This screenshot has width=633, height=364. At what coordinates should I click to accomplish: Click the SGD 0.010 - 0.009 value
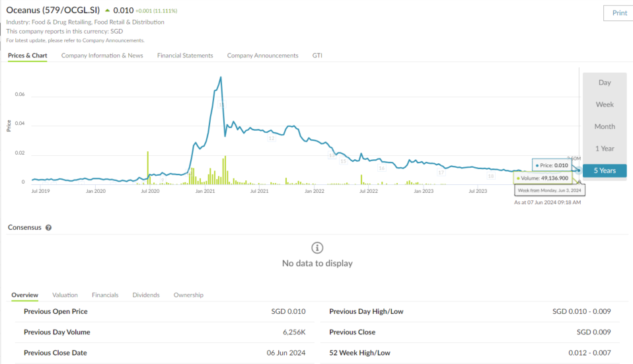point(581,312)
